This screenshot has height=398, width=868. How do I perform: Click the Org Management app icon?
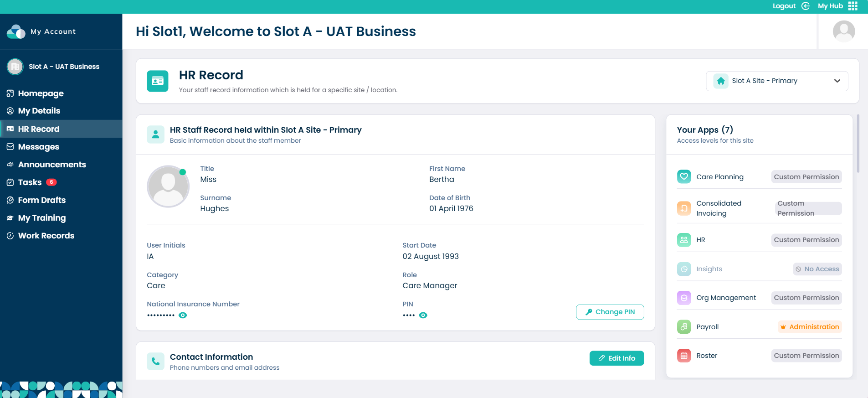pos(684,298)
